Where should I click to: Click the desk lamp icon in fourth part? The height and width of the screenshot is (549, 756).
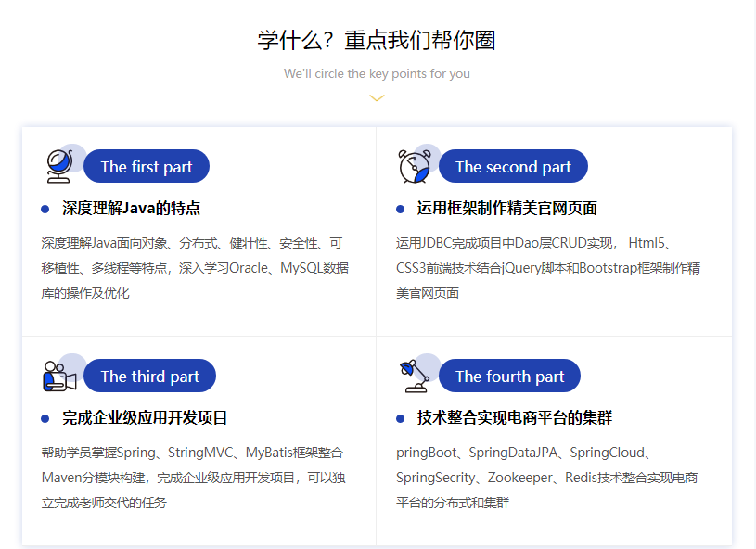tap(413, 371)
